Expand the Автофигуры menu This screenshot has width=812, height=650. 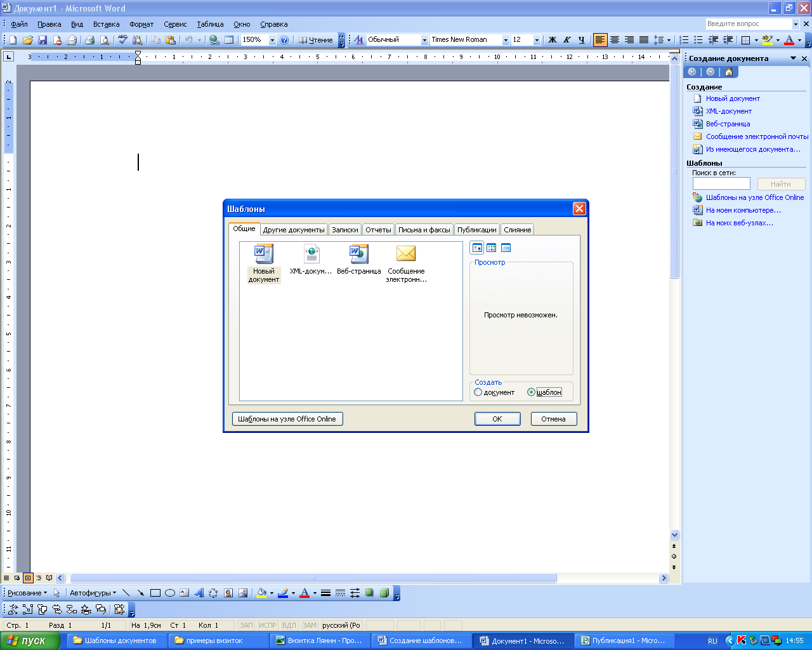(93, 593)
